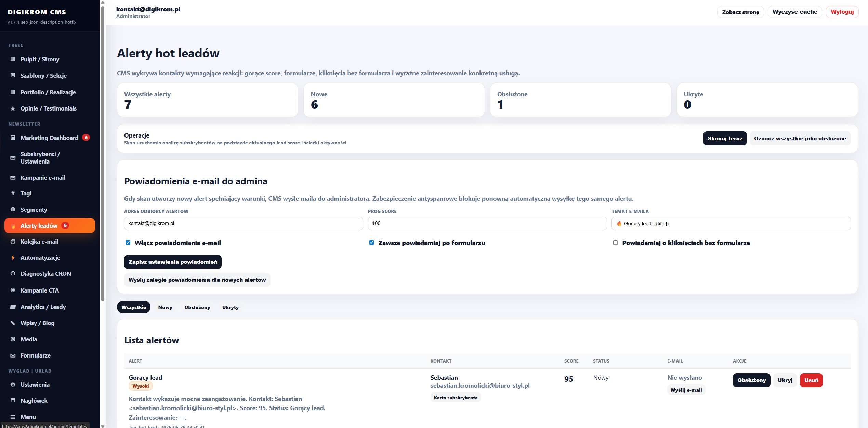868x428 pixels.
Task: Open Karta subskrybenta for Sebastian
Action: (456, 398)
